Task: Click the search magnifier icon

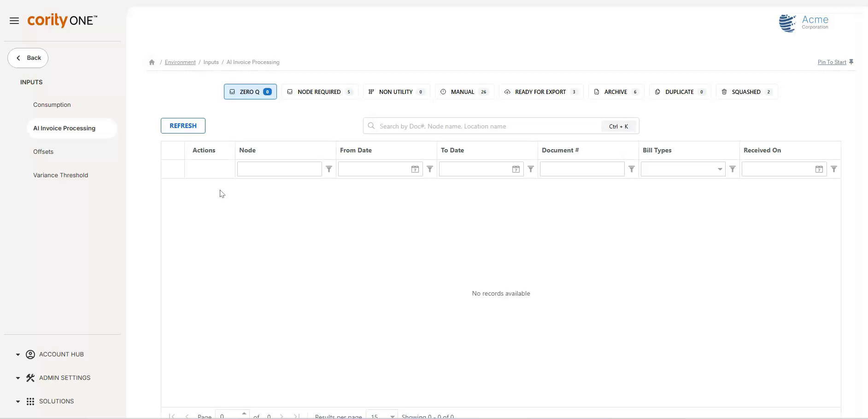Action: [x=371, y=126]
